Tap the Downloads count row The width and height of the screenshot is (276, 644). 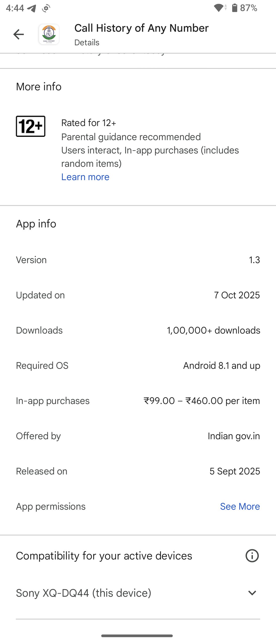tap(138, 330)
